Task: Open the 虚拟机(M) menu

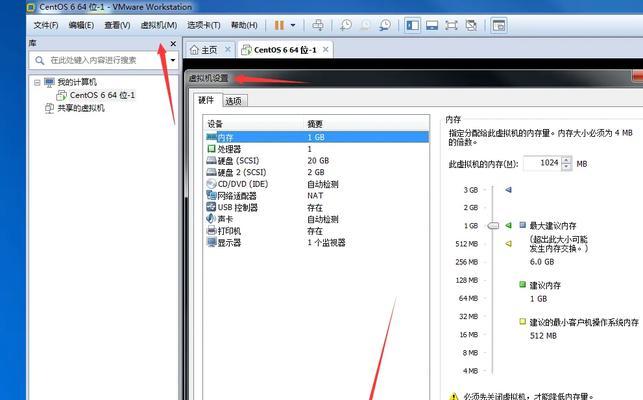Action: [x=159, y=25]
